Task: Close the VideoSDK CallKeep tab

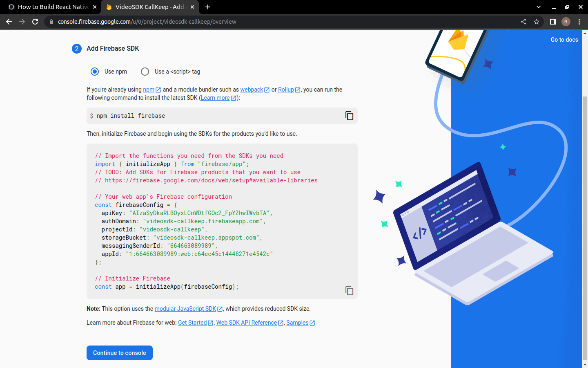Action: 192,7
